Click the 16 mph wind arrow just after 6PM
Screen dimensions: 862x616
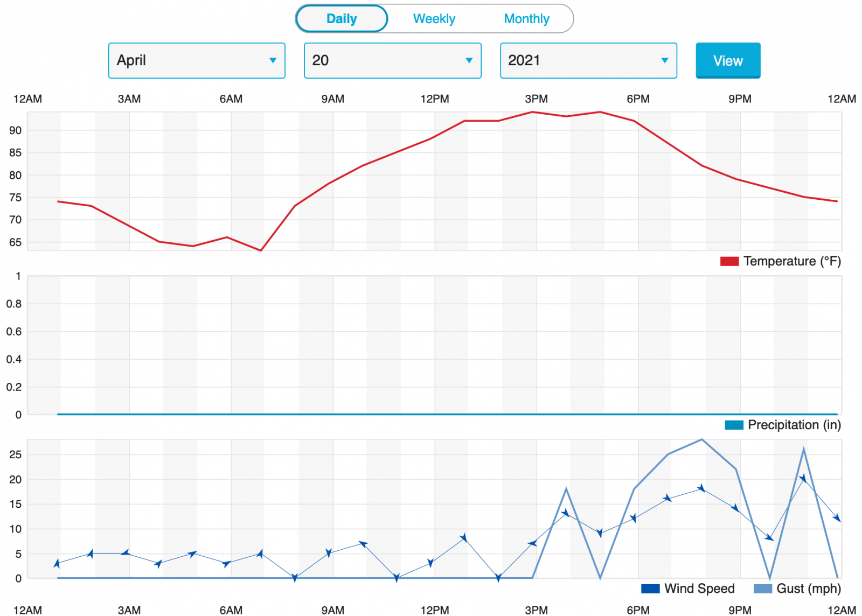pyautogui.click(x=668, y=499)
